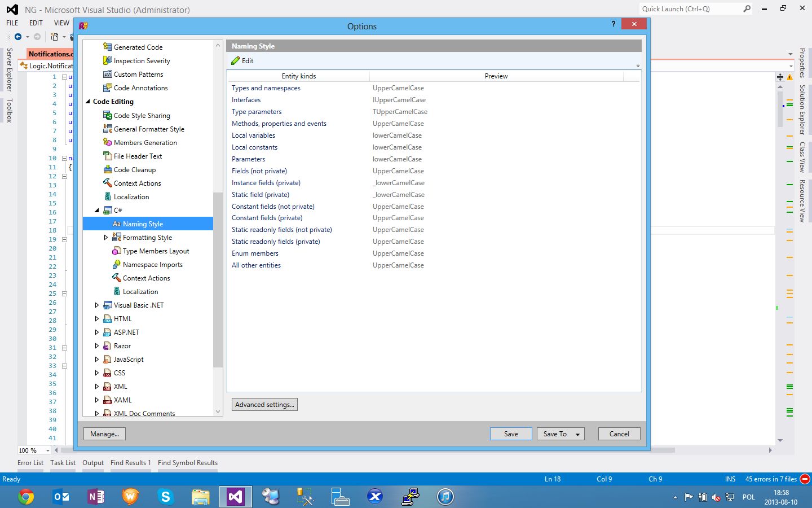The width and height of the screenshot is (812, 508).
Task: Select the Interfaces naming row
Action: pyautogui.click(x=434, y=100)
